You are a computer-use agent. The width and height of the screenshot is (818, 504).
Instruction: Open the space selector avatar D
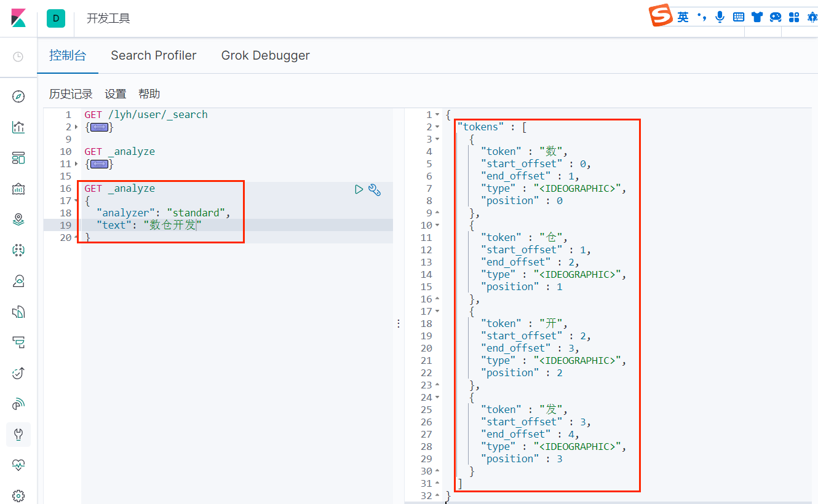(x=56, y=18)
